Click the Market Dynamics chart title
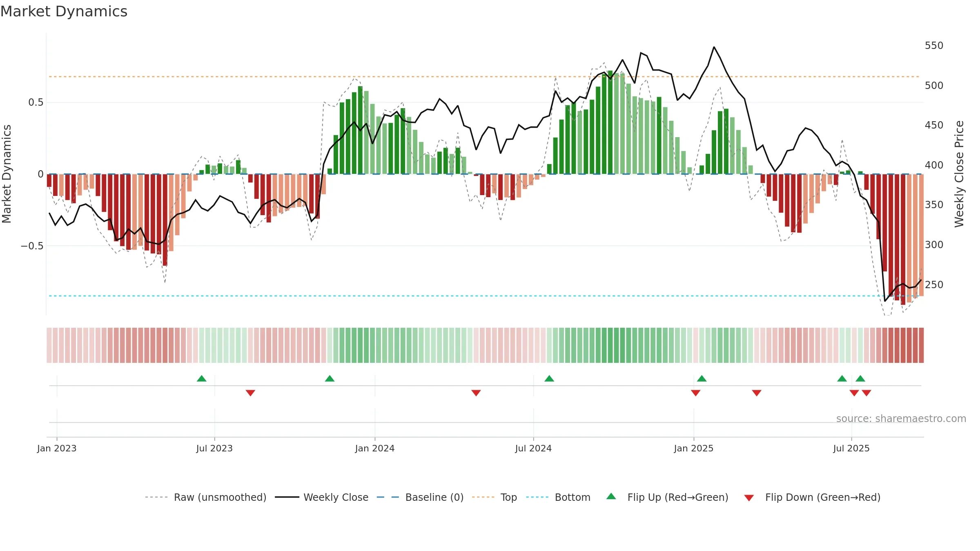This screenshot has height=551, width=980. pos(64,11)
